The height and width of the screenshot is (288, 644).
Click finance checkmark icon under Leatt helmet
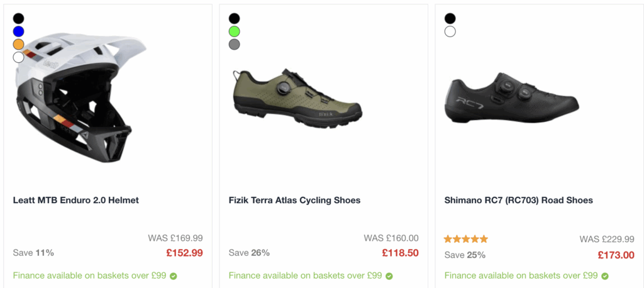coord(173,275)
